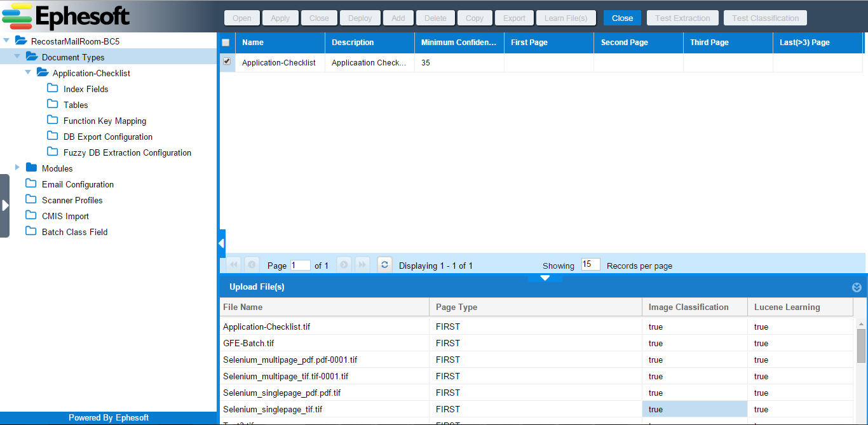This screenshot has width=868, height=425.
Task: Select Selenium_multipage_pdf.pdf-0001.tif file name
Action: pyautogui.click(x=290, y=360)
